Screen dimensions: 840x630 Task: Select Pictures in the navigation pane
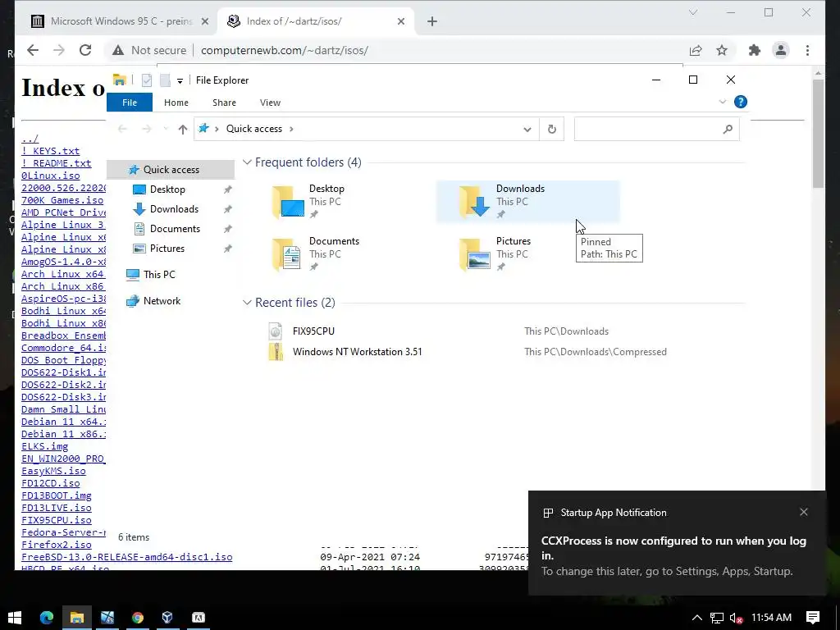[167, 249]
